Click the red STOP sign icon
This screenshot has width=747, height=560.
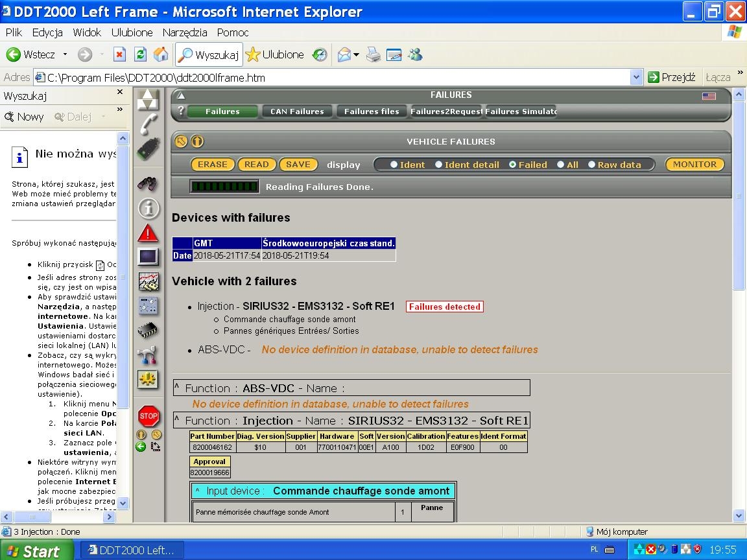148,415
